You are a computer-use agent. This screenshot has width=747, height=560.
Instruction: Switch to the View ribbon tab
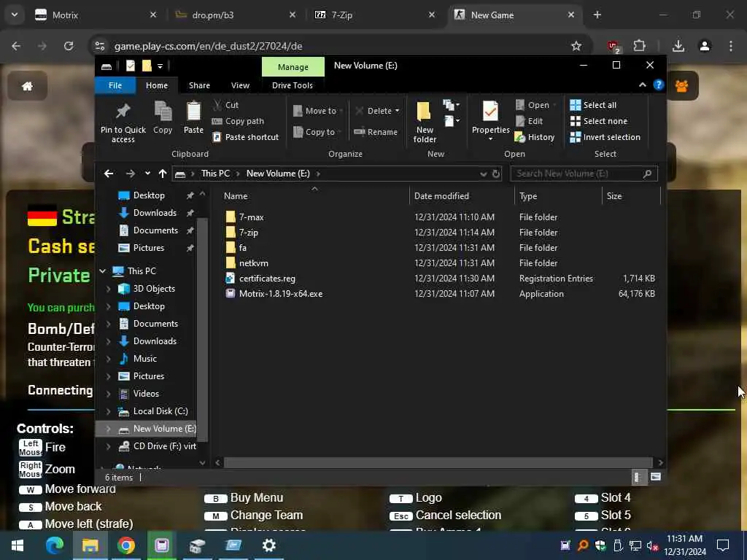240,85
